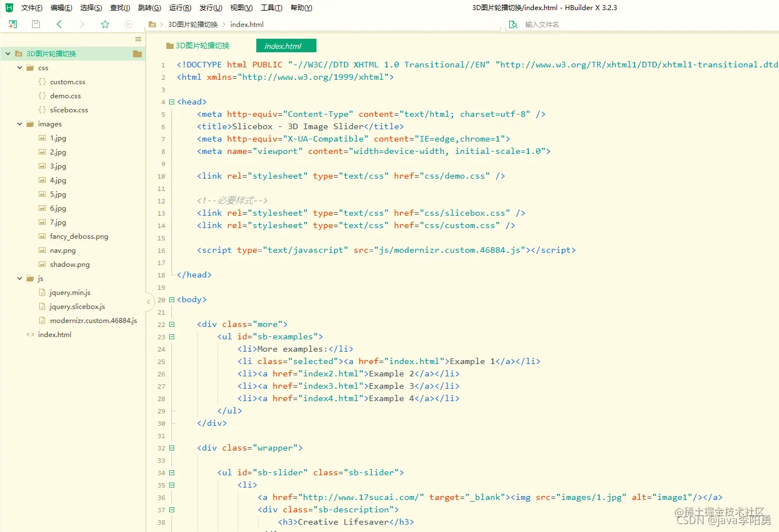Select the 3D图片轮播切换 folder tab
779x532 pixels.
198,46
